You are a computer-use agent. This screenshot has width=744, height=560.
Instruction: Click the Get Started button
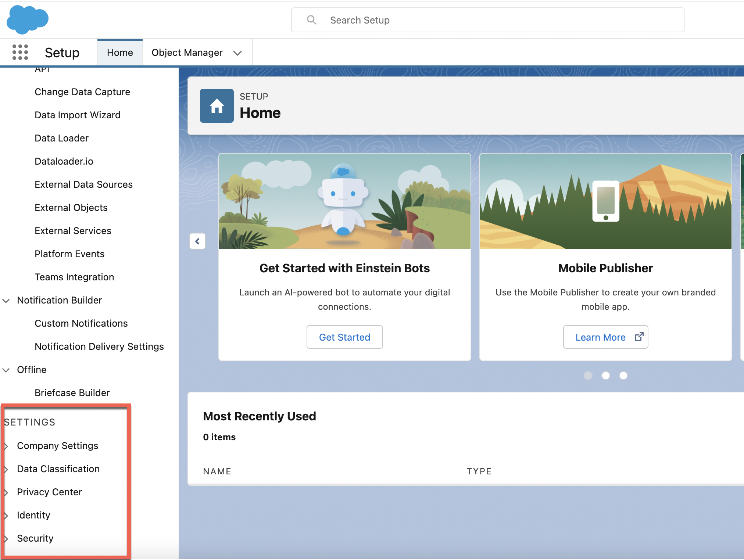(344, 337)
